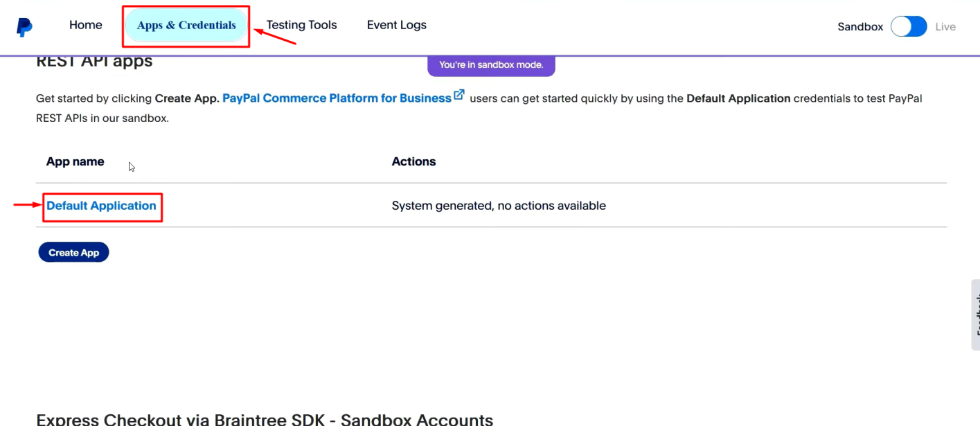Click the PayPal logo icon

(x=24, y=27)
